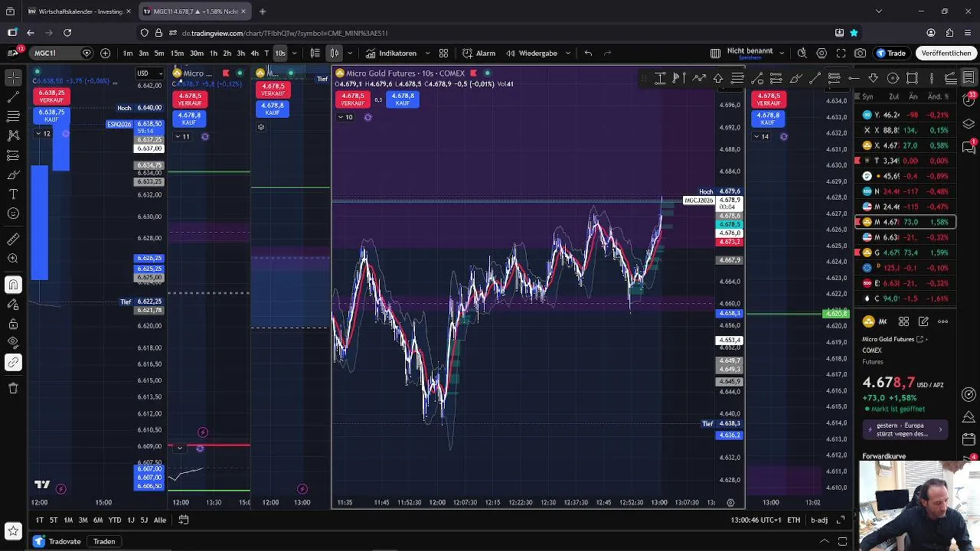Open the Fibonacci tools in left sidebar
The image size is (980, 551).
coord(13,116)
